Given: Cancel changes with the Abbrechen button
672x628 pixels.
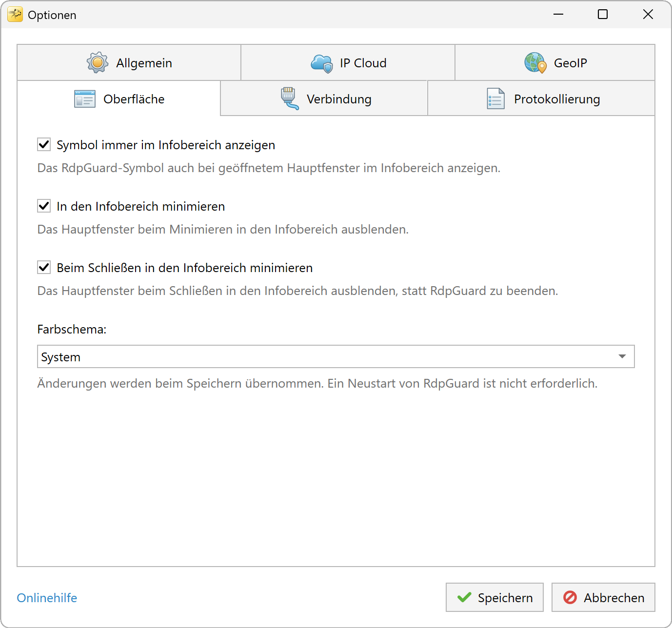Looking at the screenshot, I should 603,597.
